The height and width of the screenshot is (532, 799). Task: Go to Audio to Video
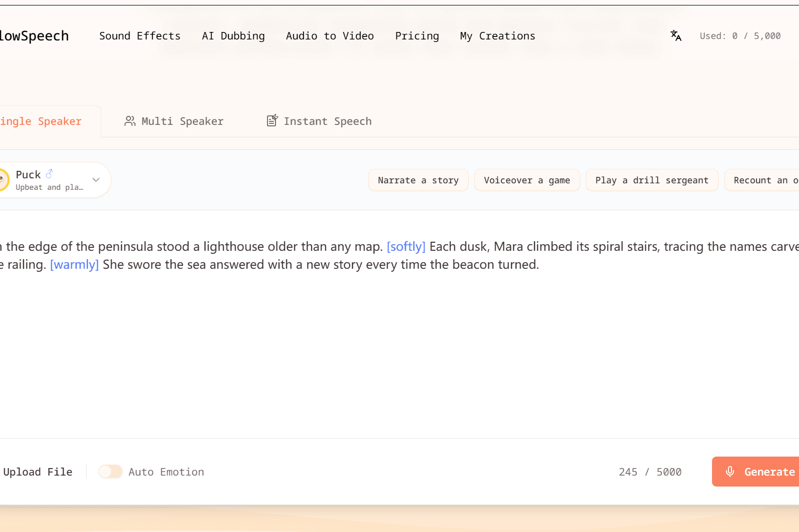pyautogui.click(x=329, y=36)
